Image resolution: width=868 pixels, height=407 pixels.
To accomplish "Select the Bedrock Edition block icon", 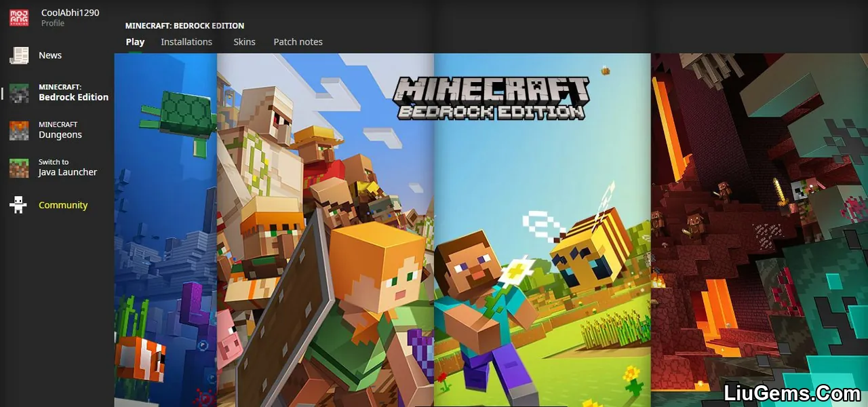I will tap(19, 93).
